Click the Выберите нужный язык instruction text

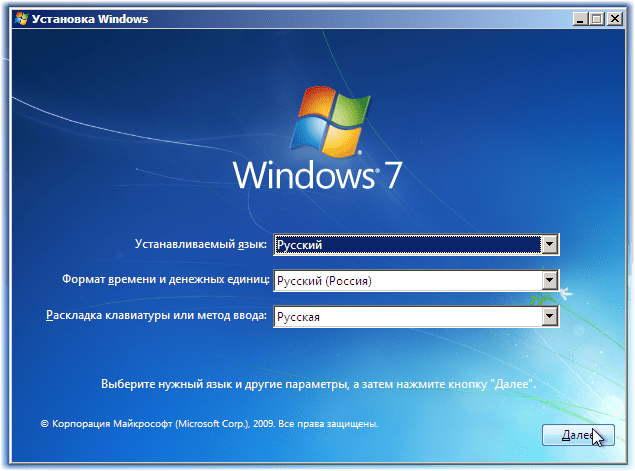(x=318, y=384)
